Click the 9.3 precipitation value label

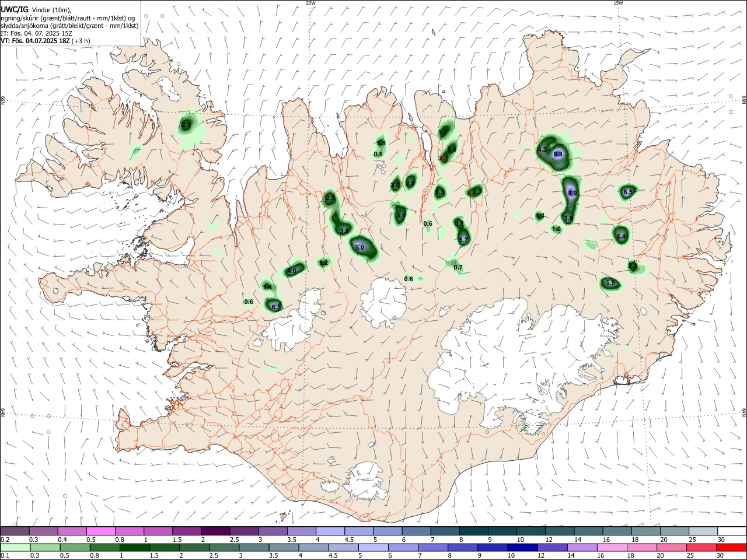click(x=557, y=154)
